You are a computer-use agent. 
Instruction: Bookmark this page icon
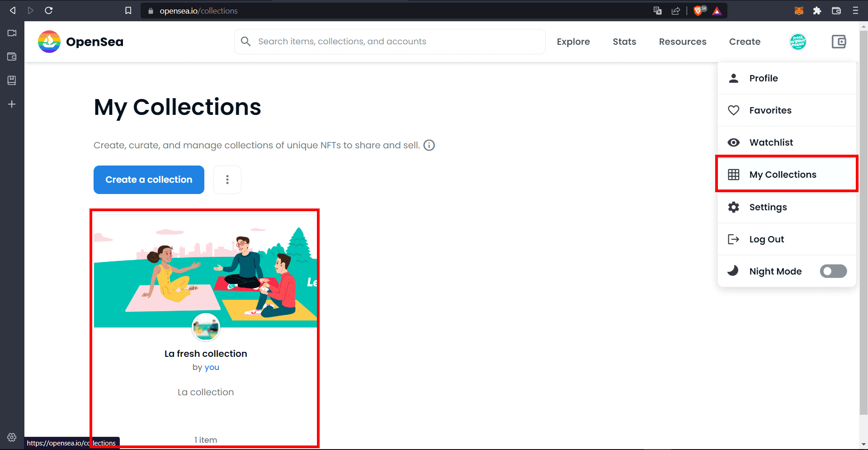(128, 10)
